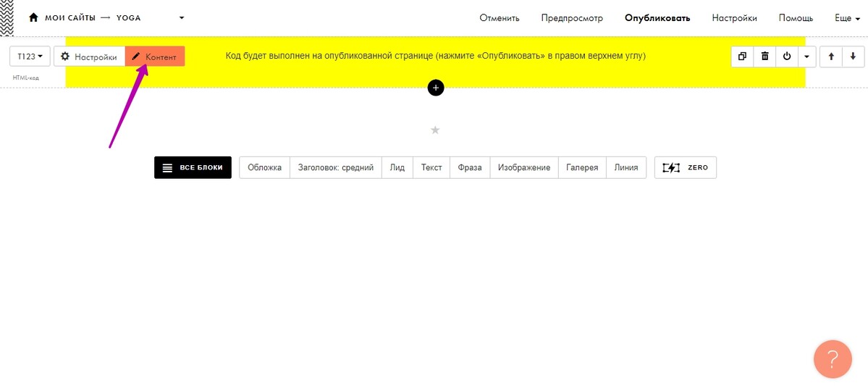Open the home icon for Мои сайты
This screenshot has width=868, height=386.
pyautogui.click(x=33, y=17)
